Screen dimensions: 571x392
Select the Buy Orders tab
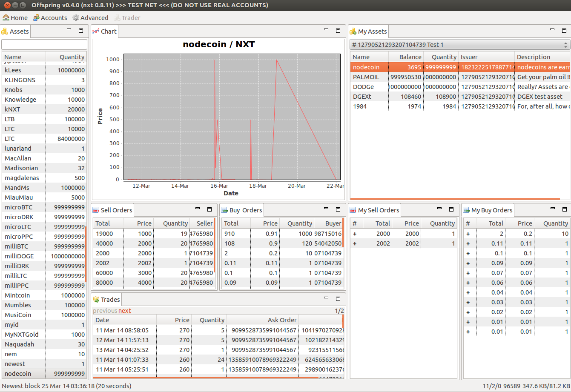pyautogui.click(x=241, y=210)
